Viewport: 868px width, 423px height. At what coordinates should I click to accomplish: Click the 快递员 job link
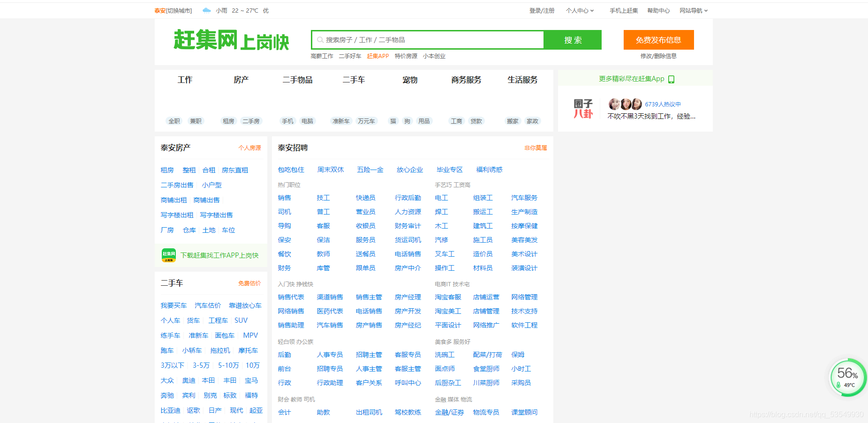[x=365, y=198]
